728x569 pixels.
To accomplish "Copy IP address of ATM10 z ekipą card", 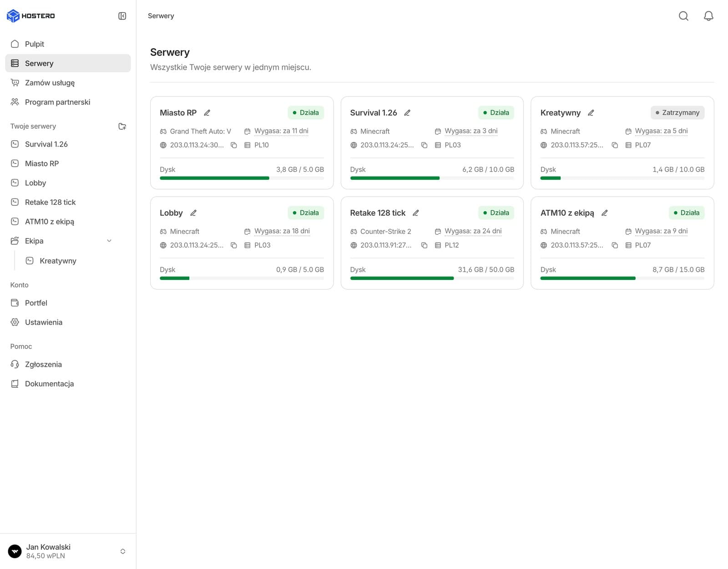I will click(615, 245).
